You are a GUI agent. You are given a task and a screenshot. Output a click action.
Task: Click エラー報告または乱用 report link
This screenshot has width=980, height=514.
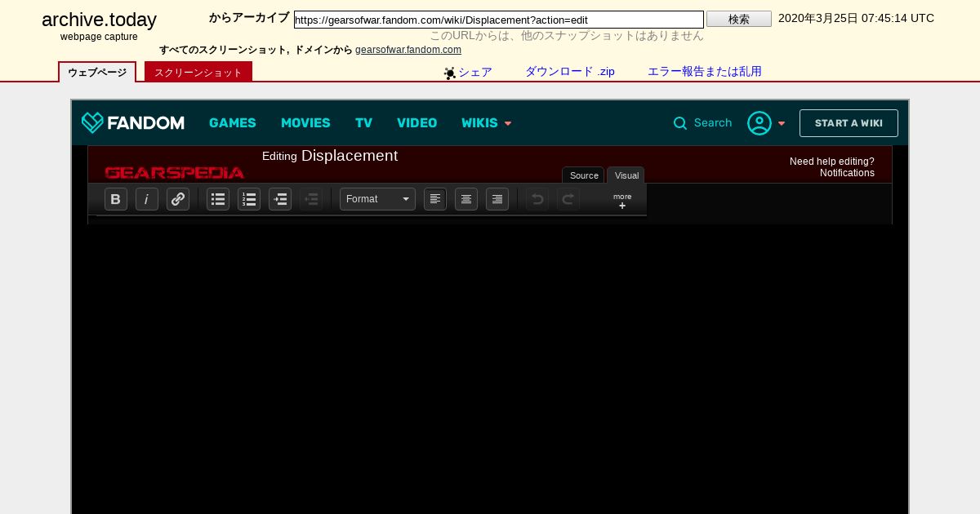click(x=705, y=72)
